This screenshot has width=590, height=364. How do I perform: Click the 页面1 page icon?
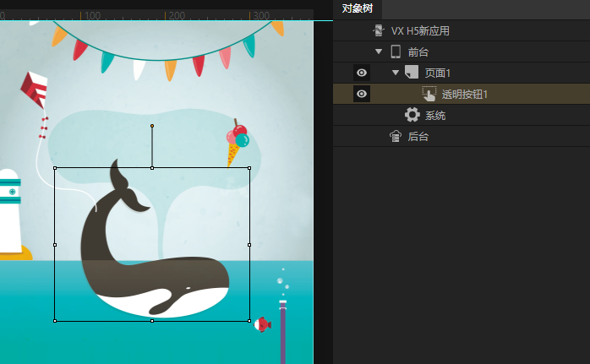[412, 72]
